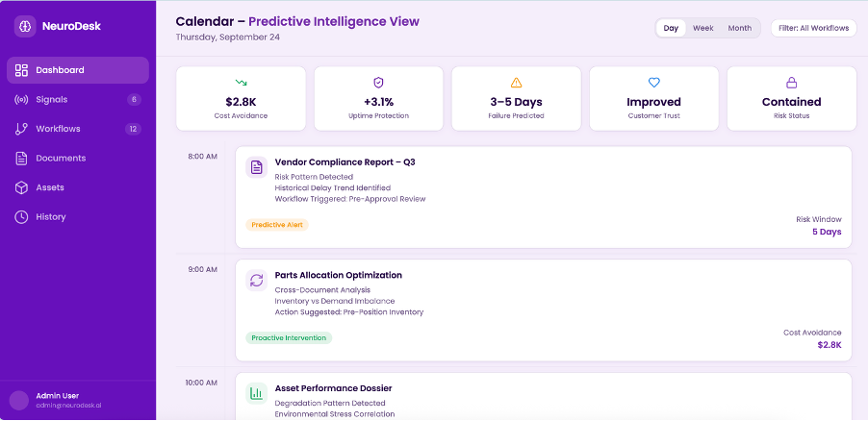The image size is (868, 421).
Task: Click the document icon on Vendor Compliance Report
Action: (257, 167)
